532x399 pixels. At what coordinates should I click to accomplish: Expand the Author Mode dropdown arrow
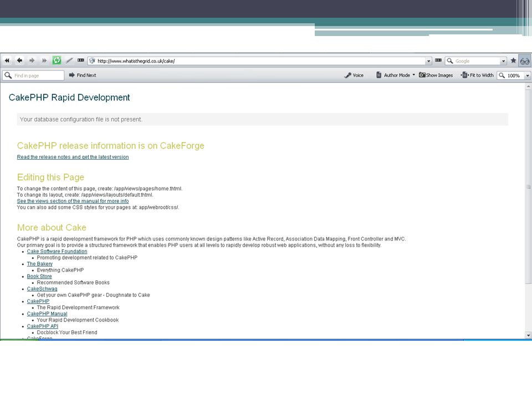pos(413,75)
